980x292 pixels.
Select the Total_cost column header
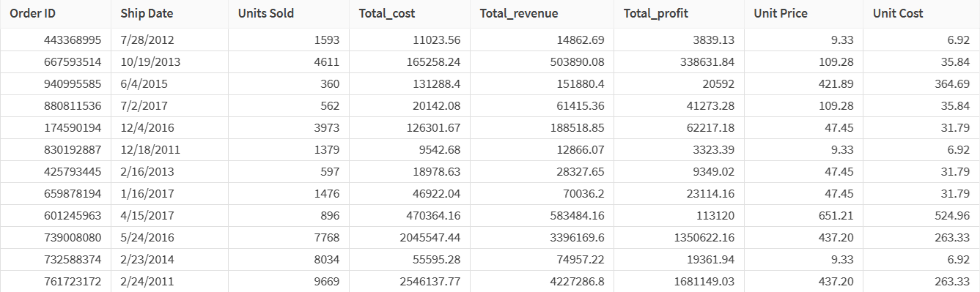tap(410, 14)
